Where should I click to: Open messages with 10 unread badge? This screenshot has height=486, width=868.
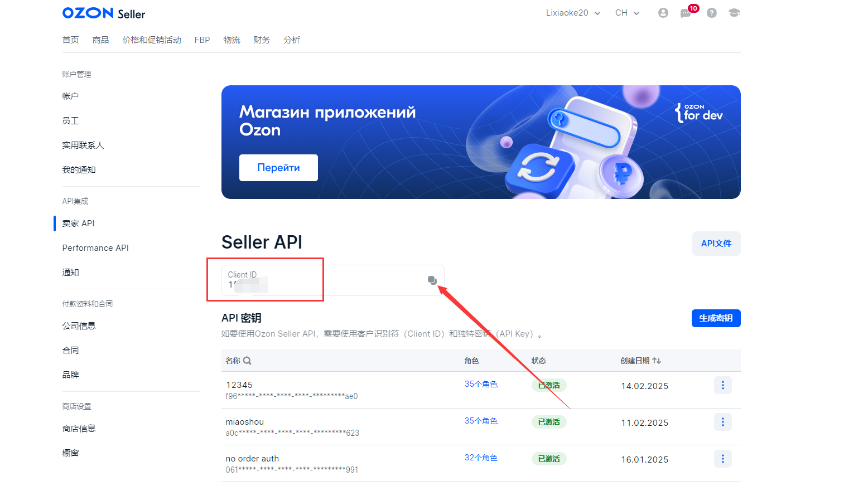686,13
